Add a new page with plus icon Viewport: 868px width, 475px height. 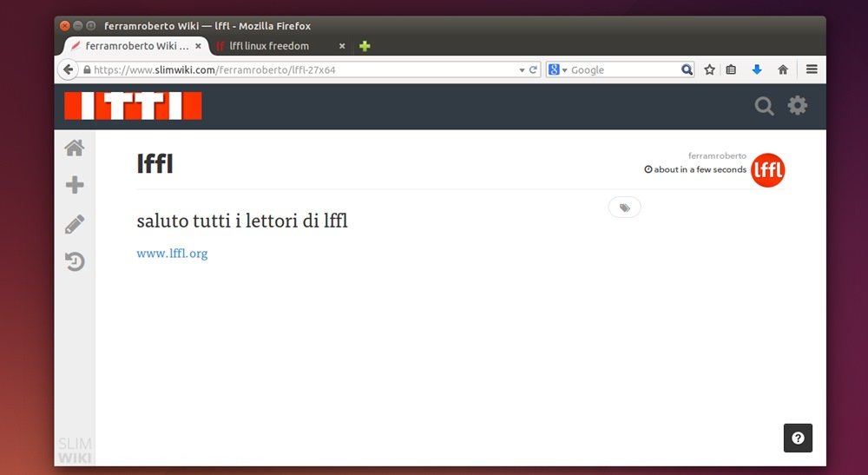75,185
